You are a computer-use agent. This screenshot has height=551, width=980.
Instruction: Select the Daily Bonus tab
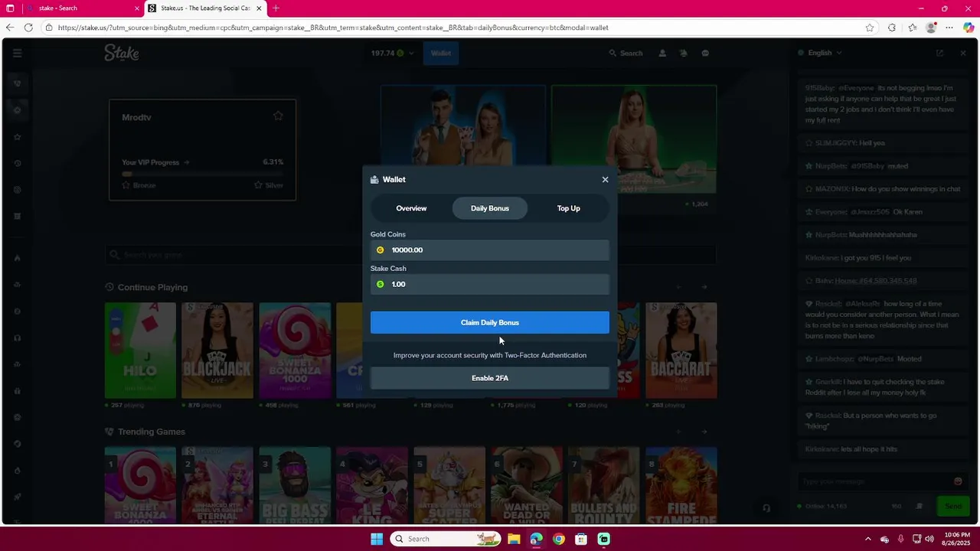point(490,208)
